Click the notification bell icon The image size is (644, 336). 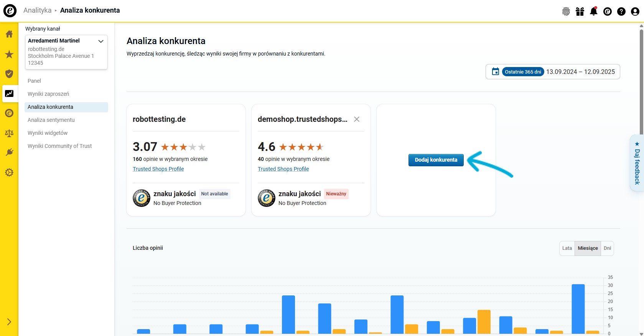(593, 11)
